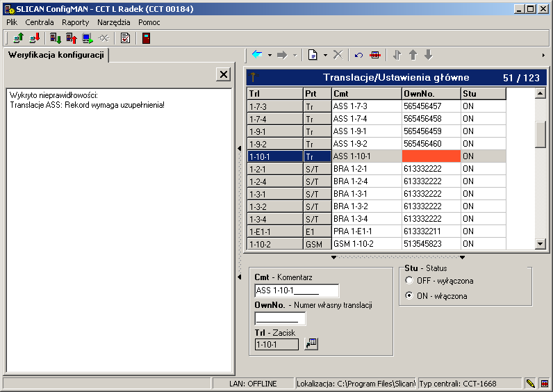
Task: Select ON - włączona radio button
Action: click(x=409, y=295)
